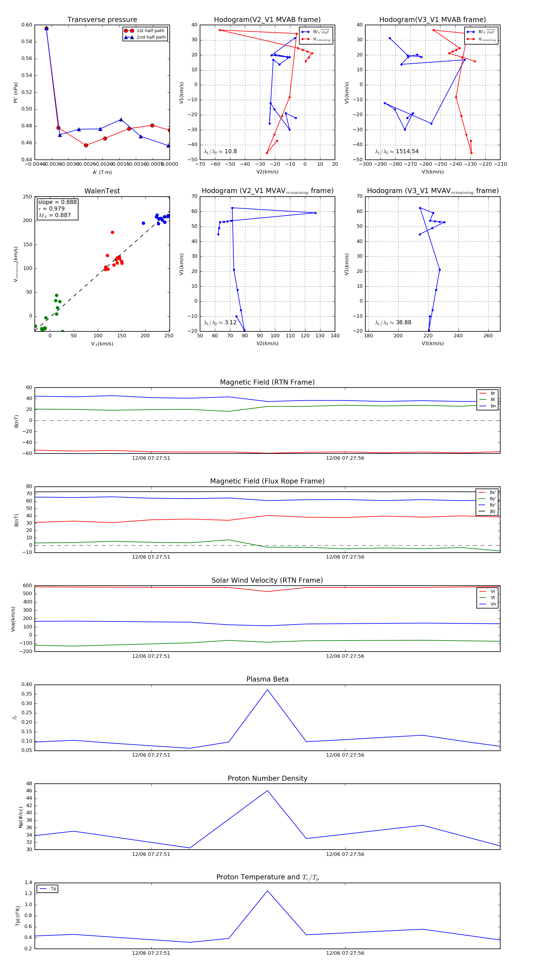The height and width of the screenshot is (980, 535).
Task: Click the "Vsw(km/s)" y-axis label
Action: pyautogui.click(x=13, y=619)
